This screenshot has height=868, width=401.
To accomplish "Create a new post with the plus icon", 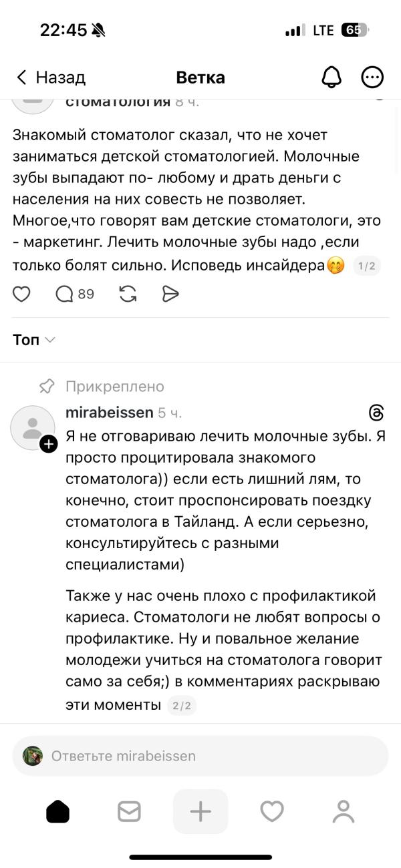I will click(200, 811).
